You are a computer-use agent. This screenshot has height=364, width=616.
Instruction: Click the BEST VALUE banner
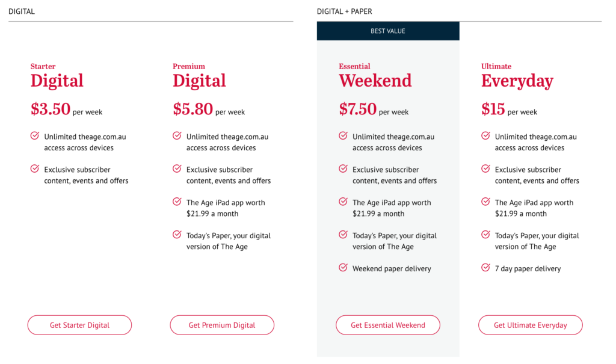coord(388,31)
